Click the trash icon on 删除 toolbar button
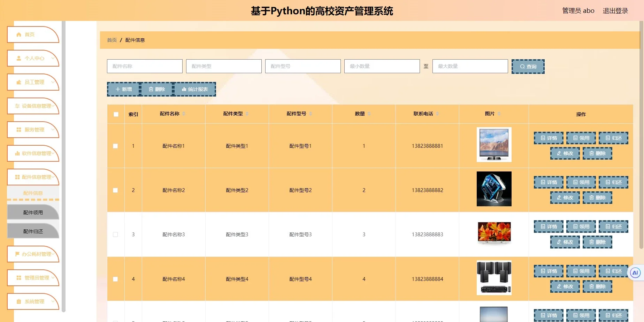 (x=151, y=89)
